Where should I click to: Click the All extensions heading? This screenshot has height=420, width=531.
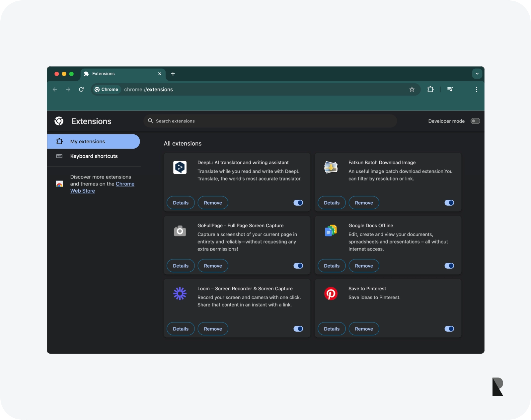point(183,143)
